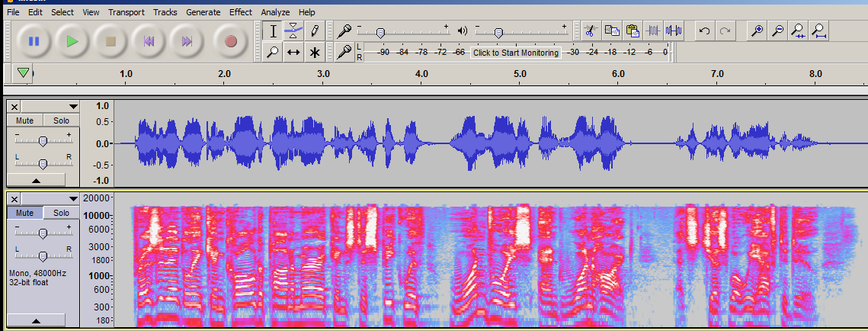Activate the Envelope tool
The image size is (868, 331).
point(293,31)
